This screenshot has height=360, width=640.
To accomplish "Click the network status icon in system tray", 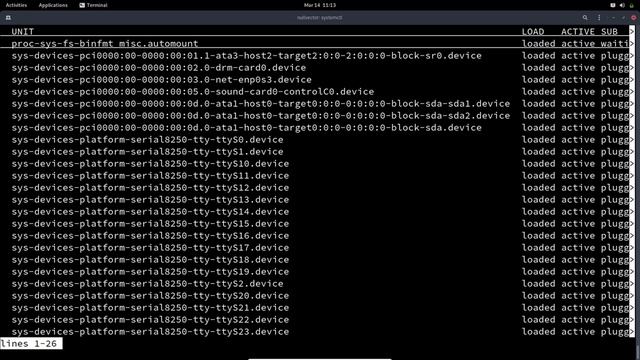I will 613,5.
